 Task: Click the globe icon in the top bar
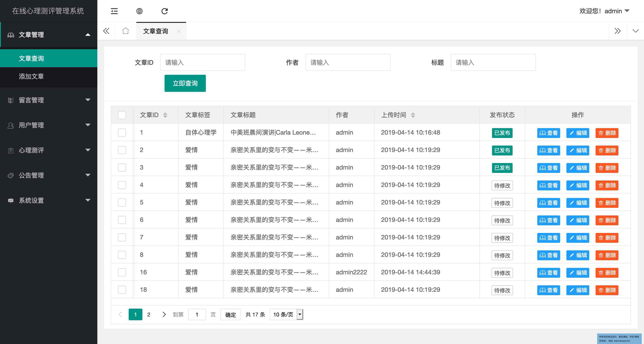pos(139,11)
